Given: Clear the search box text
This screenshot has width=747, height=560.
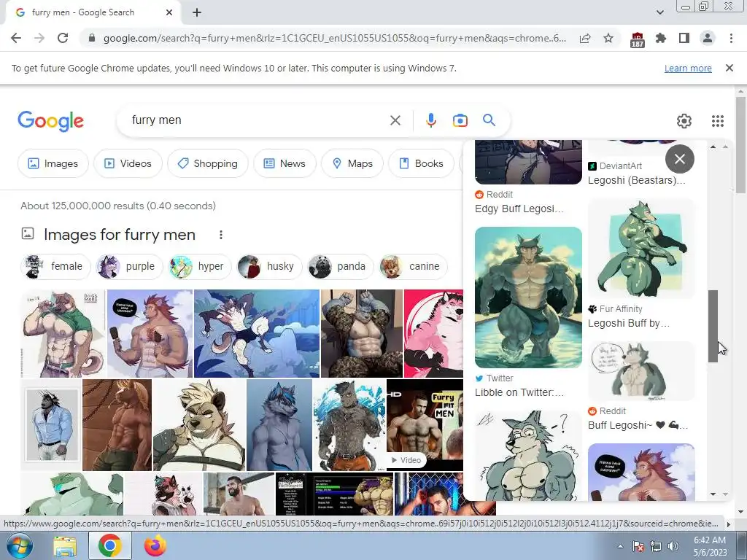Looking at the screenshot, I should pyautogui.click(x=395, y=120).
